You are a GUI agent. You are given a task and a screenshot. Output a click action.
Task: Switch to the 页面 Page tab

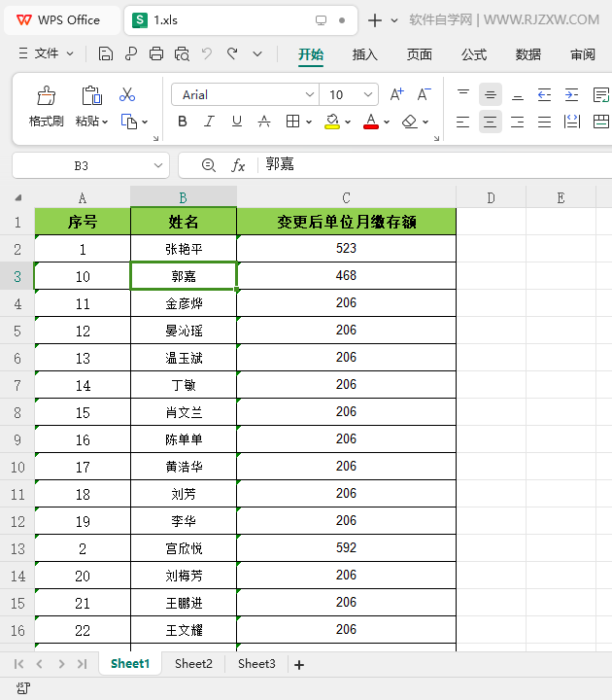[420, 54]
